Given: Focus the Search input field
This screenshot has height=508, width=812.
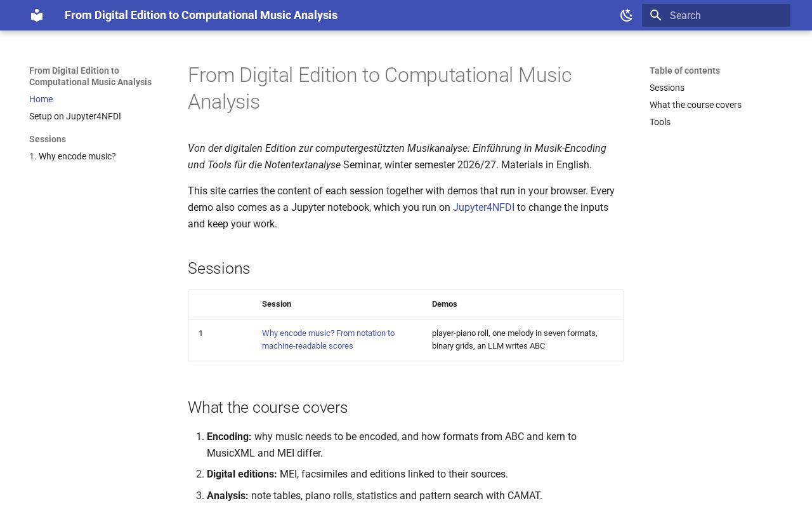Looking at the screenshot, I should (x=716, y=15).
